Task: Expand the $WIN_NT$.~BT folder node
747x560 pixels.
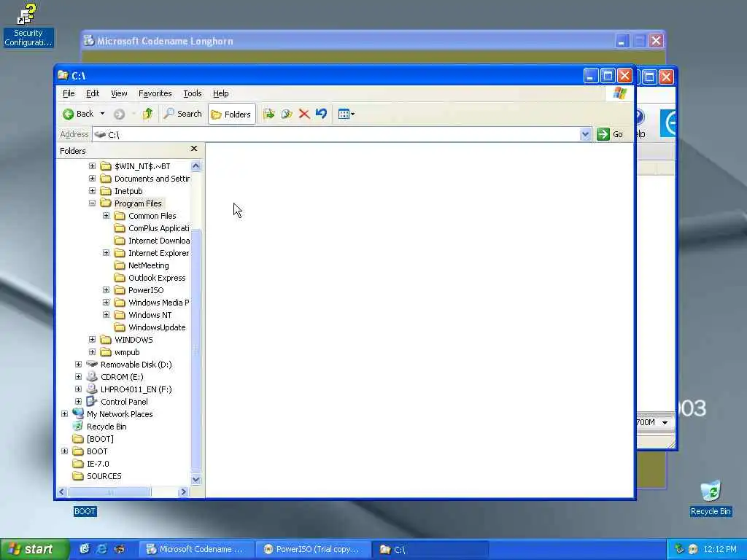Action: (x=92, y=166)
